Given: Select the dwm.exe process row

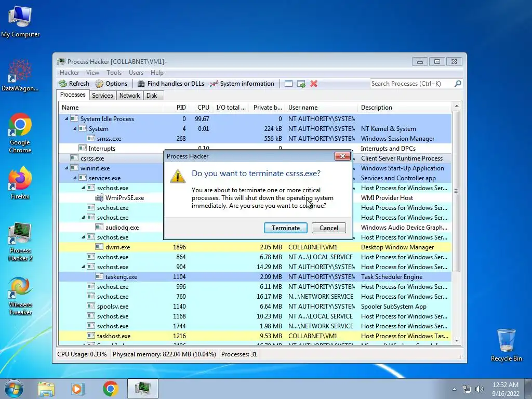Looking at the screenshot, I should coord(255,247).
